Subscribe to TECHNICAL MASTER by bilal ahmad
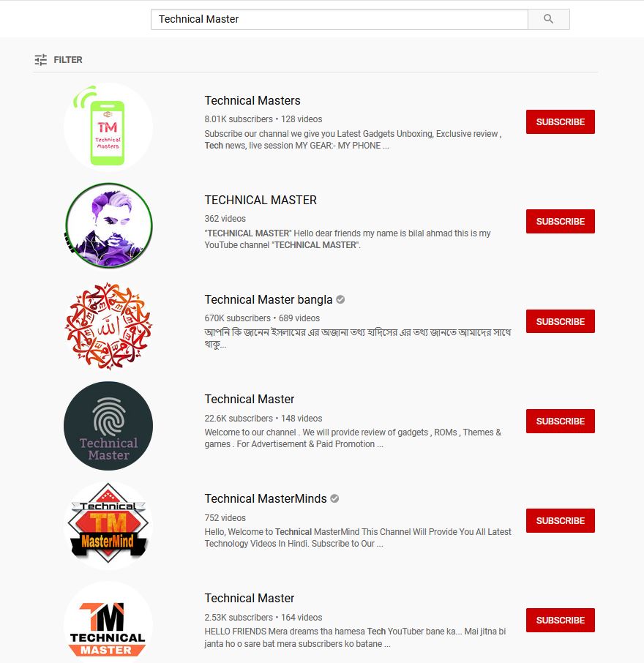Viewport: 644px width, 663px height. 561,221
